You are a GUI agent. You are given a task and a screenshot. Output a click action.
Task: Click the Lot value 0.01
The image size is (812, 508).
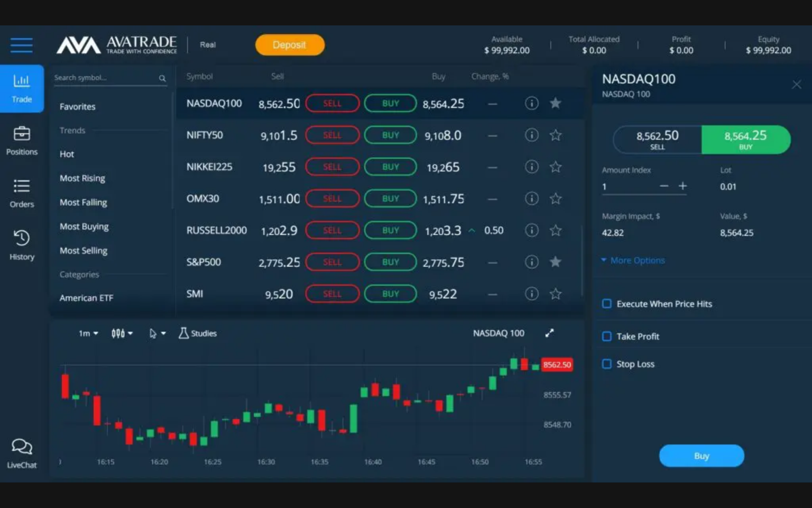[x=728, y=186]
